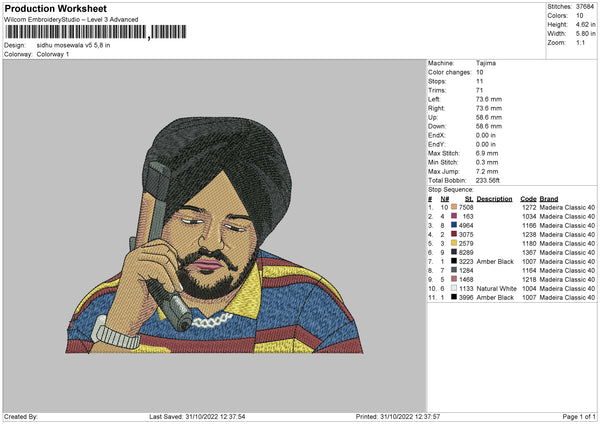Select thread code 1218

(529, 279)
